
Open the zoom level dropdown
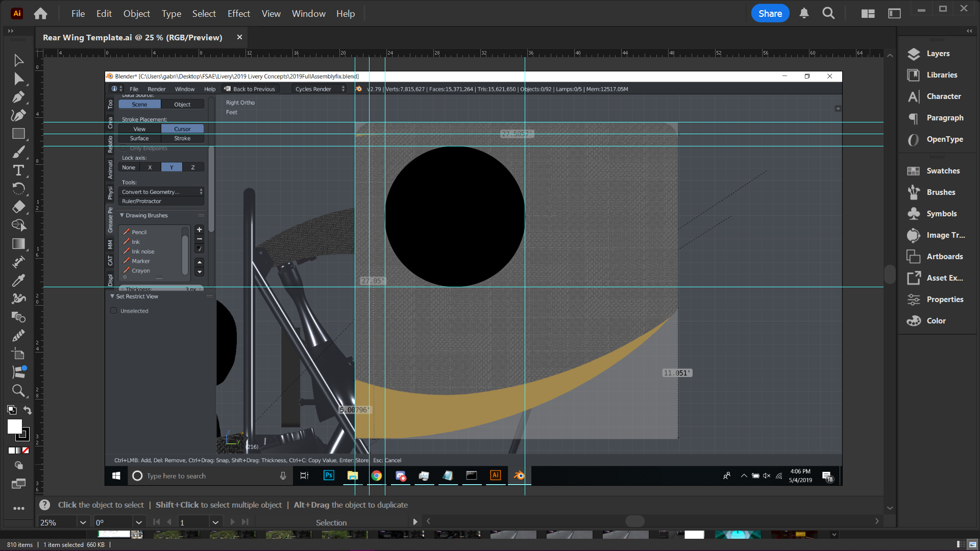(x=83, y=522)
